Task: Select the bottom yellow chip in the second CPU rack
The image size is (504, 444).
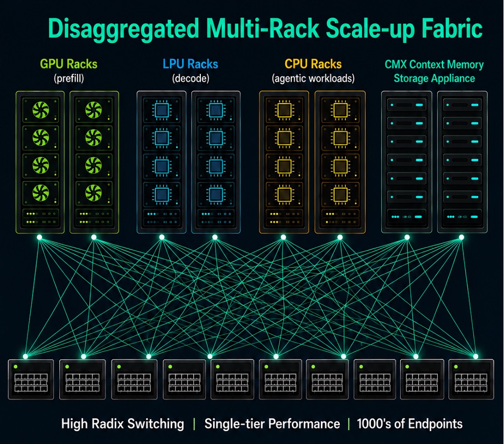Action: click(x=340, y=194)
